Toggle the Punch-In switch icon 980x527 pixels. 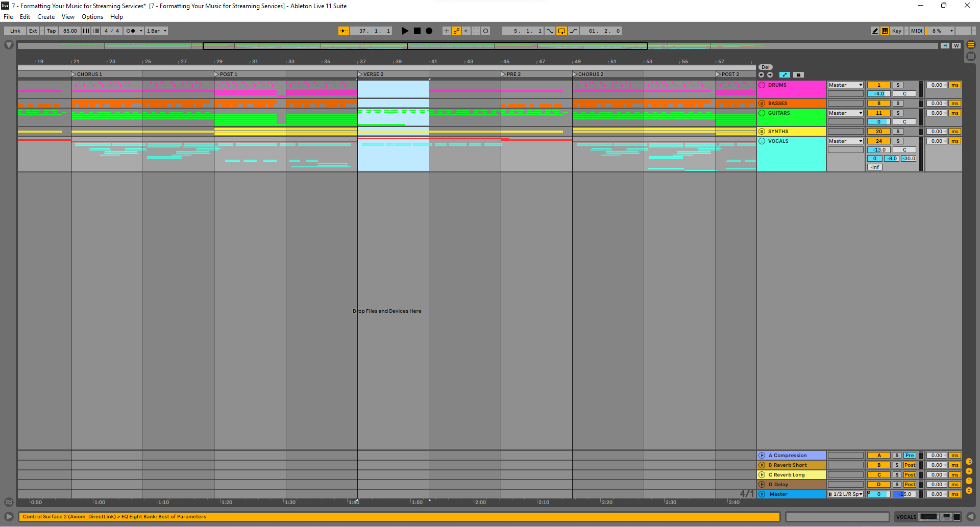pos(550,31)
